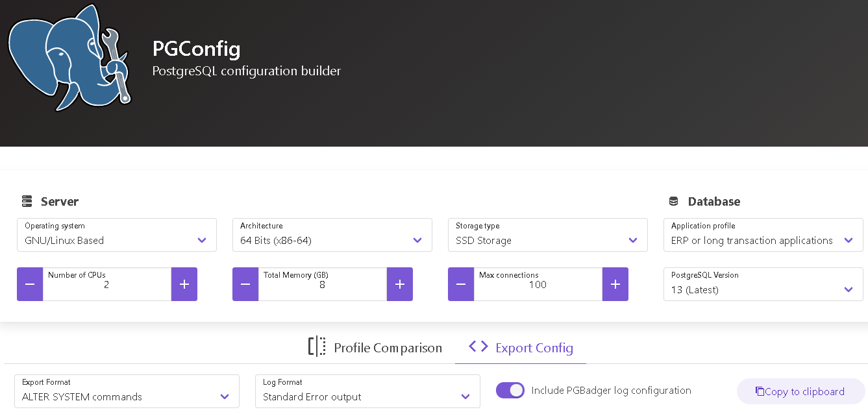Toggle Include PGBadger log configuration switch
The width and height of the screenshot is (868, 412).
point(510,391)
